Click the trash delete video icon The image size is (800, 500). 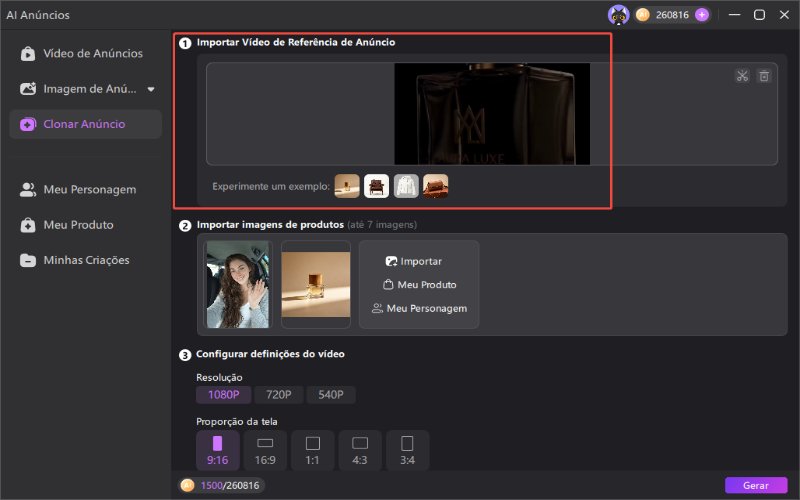pos(764,76)
